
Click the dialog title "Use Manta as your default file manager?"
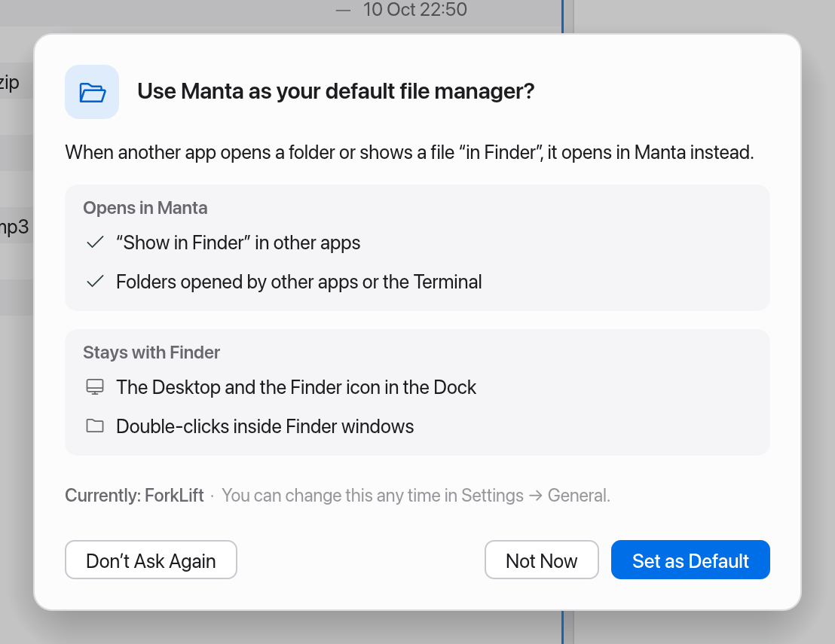pos(336,92)
